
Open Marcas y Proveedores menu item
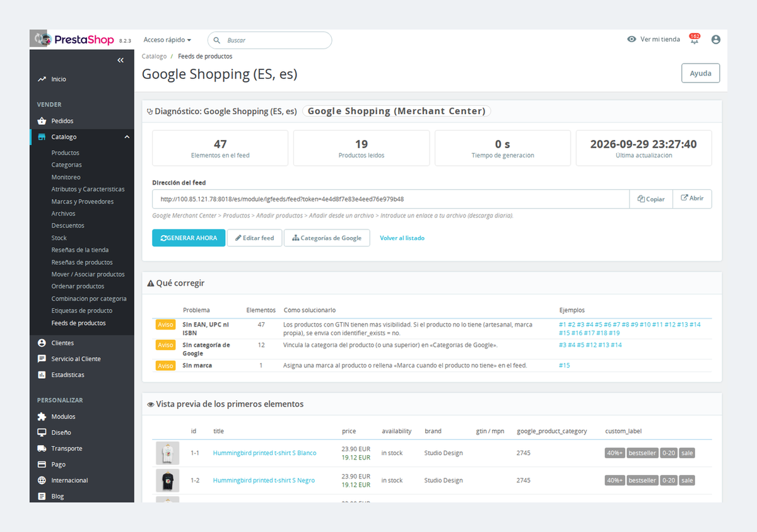83,202
